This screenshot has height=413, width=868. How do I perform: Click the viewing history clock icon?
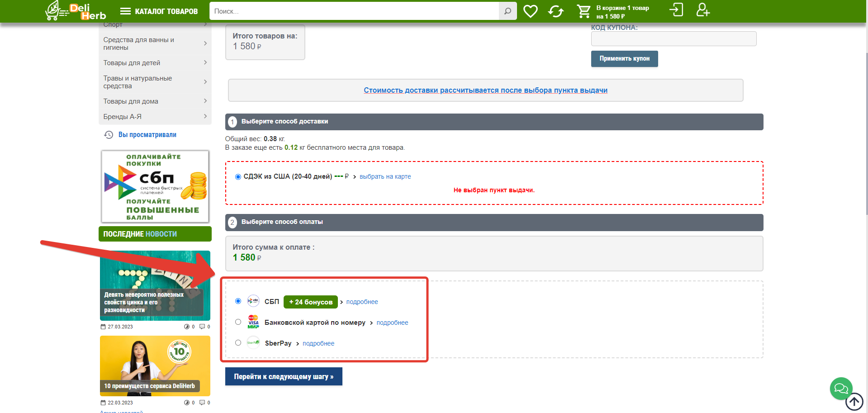pyautogui.click(x=109, y=135)
